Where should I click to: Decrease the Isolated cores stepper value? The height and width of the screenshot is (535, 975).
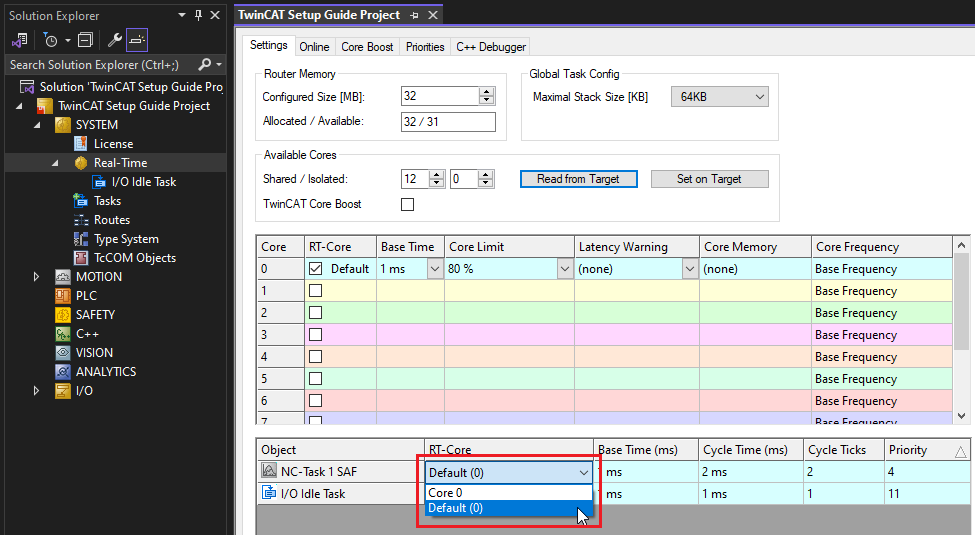(486, 184)
